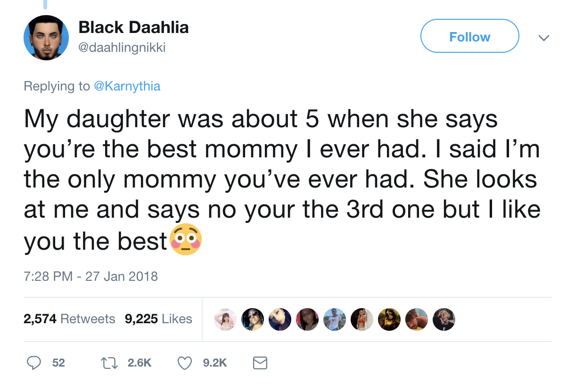The width and height of the screenshot is (575, 392).
Task: Like the tweet with the heart icon
Action: pos(185,362)
